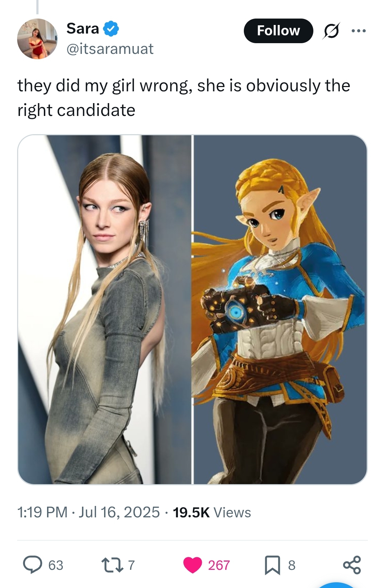Open the Grok slashed-circle icon
Image resolution: width=385 pixels, height=588 pixels.
331,31
